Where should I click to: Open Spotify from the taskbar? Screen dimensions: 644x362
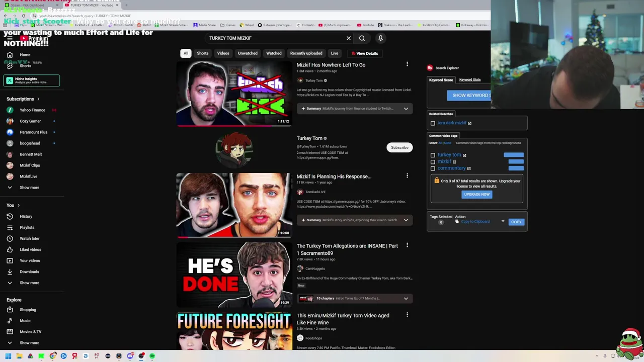pos(152,356)
